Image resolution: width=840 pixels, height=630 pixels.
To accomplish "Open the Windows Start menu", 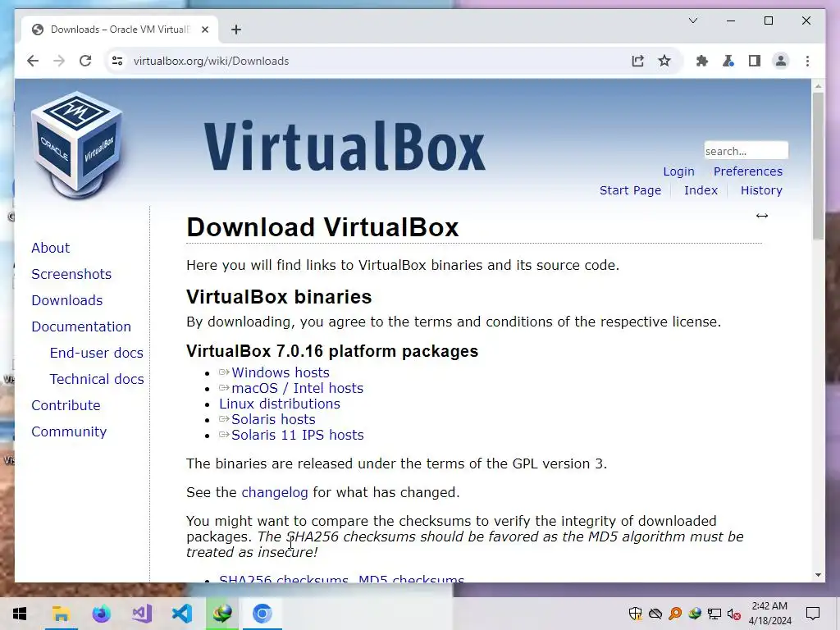I will click(20, 614).
